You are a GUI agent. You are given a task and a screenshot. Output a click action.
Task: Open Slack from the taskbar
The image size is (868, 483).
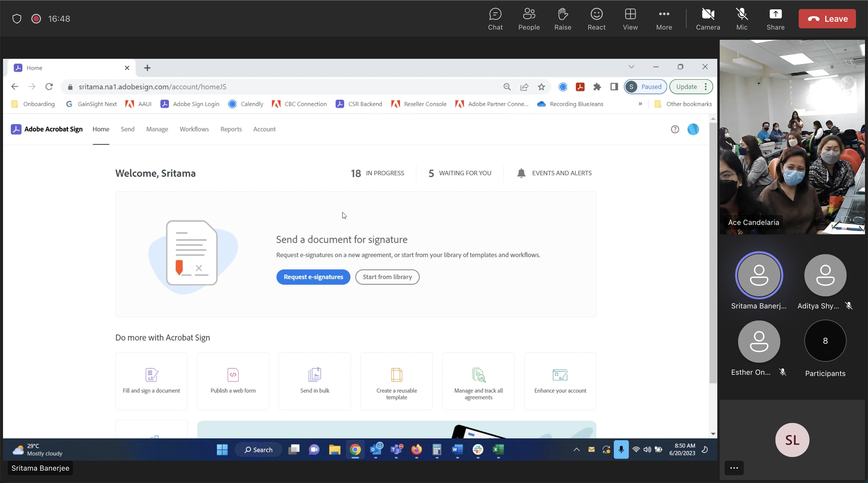point(478,450)
